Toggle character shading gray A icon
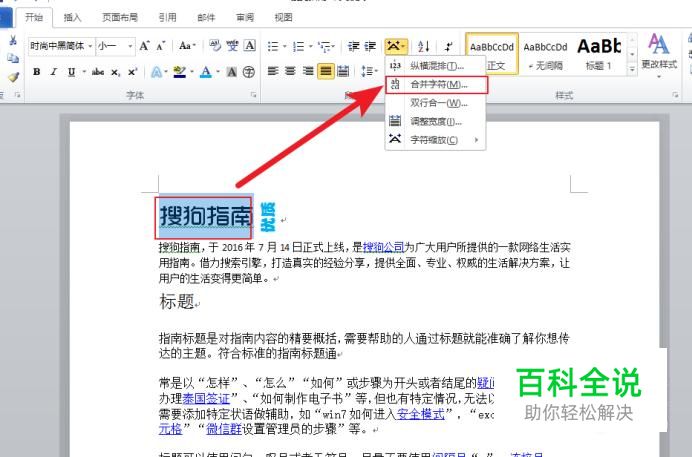Image resolution: width=692 pixels, height=457 pixels. (232, 72)
